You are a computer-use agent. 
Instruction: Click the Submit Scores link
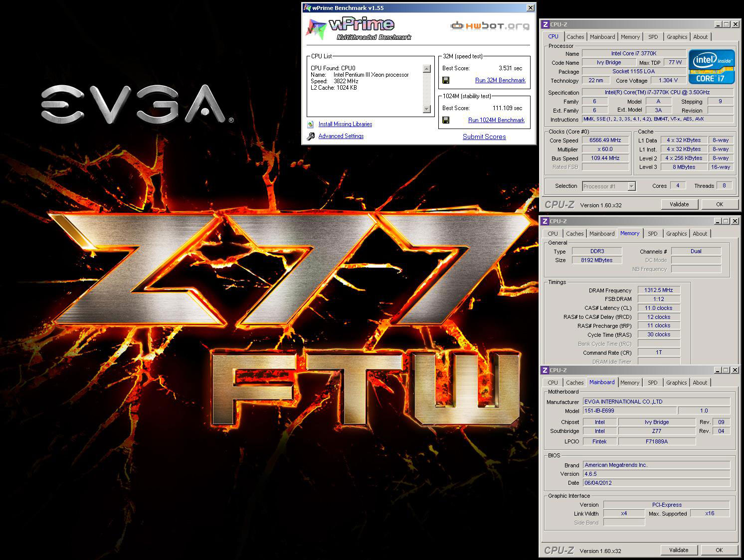[x=484, y=137]
